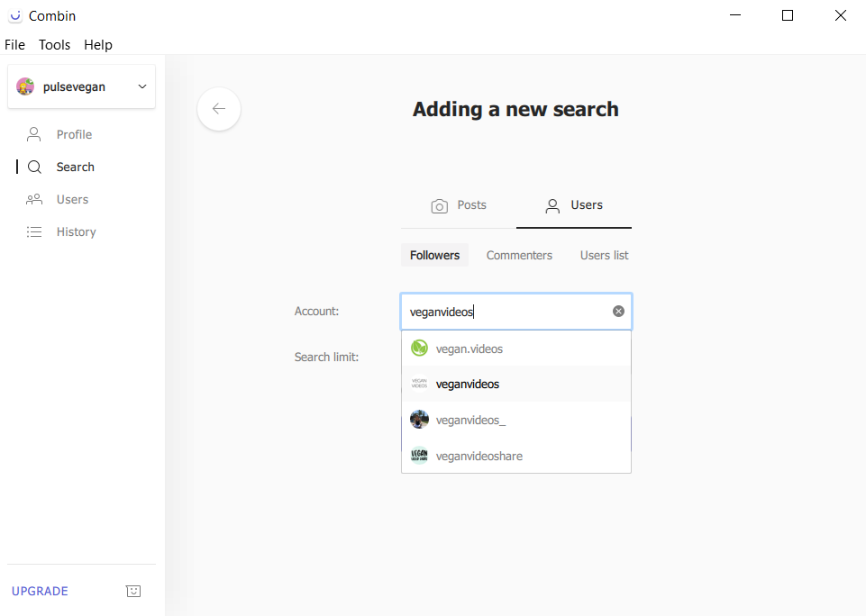Clear the Account field with X icon
Image resolution: width=866 pixels, height=616 pixels.
618,312
